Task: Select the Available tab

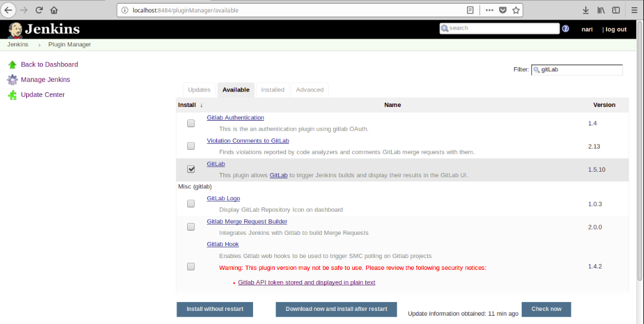Action: coord(236,90)
